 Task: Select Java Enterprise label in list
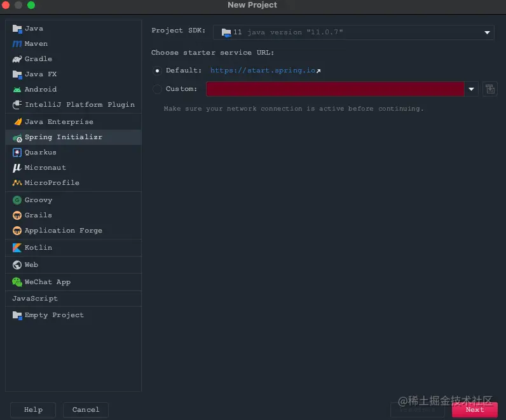click(59, 121)
